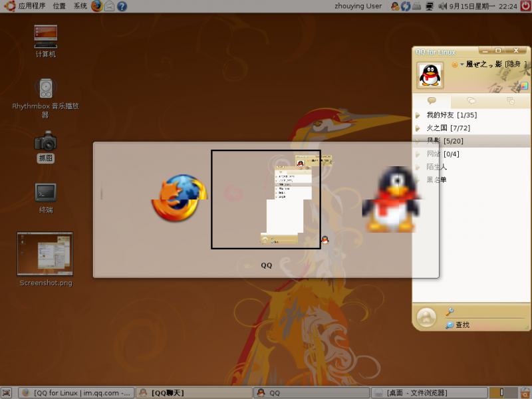The width and height of the screenshot is (532, 399).
Task: Switch to the QQ taskbar window
Action: [x=311, y=392]
